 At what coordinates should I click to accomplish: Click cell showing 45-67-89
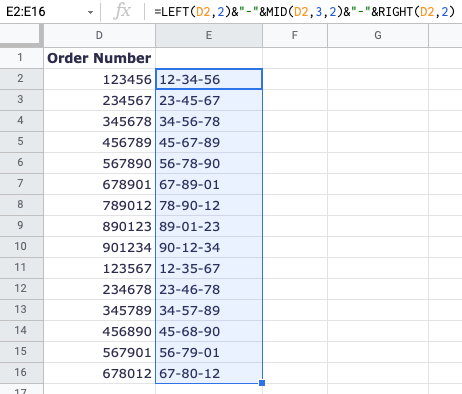[x=209, y=142]
